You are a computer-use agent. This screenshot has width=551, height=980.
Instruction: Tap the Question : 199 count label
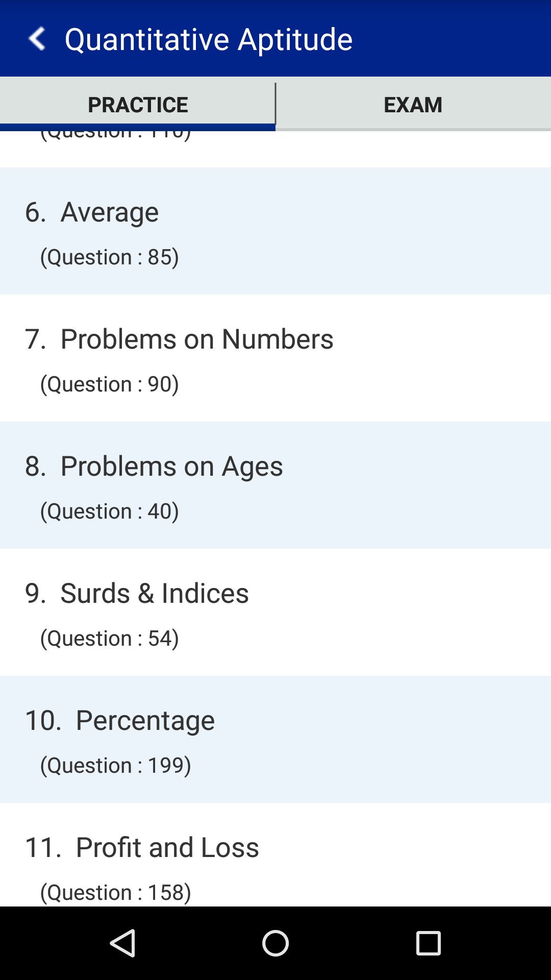pos(116,765)
